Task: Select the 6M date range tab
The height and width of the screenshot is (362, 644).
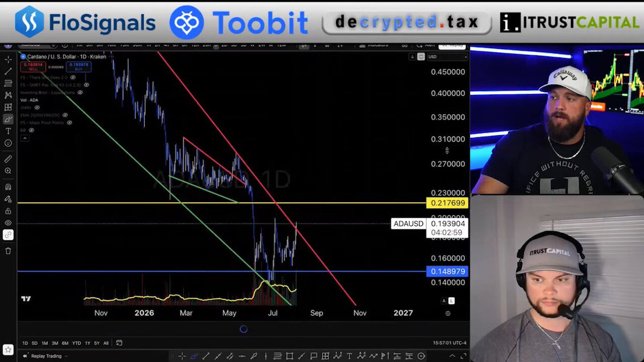Action: point(65,343)
